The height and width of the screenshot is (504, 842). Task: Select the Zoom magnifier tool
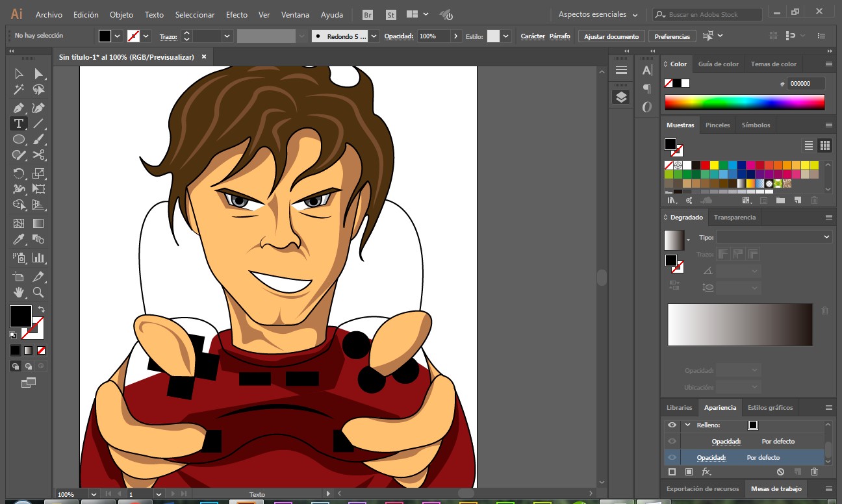point(39,292)
